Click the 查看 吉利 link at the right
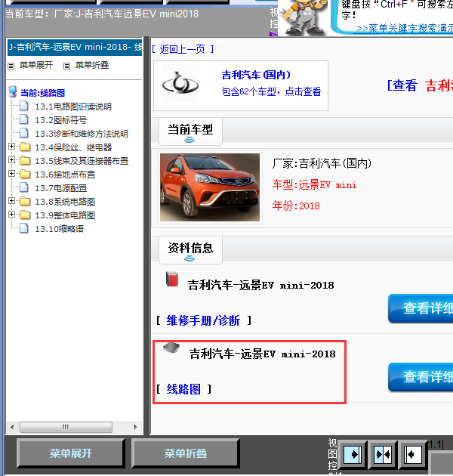This screenshot has width=453, height=476. click(x=420, y=85)
